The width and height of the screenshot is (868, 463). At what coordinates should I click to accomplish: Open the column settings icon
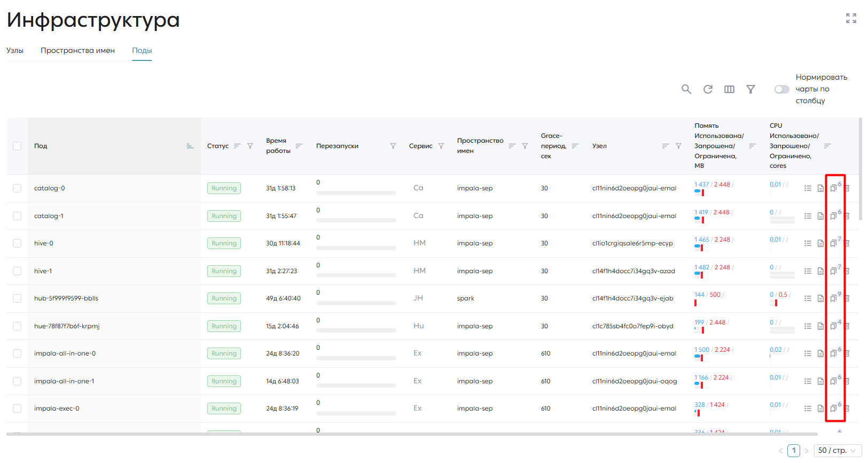729,89
